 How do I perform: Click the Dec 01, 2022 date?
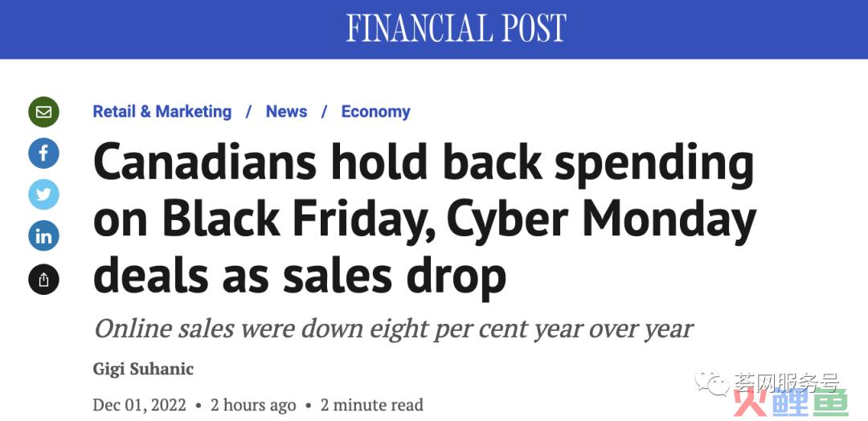coord(140,405)
